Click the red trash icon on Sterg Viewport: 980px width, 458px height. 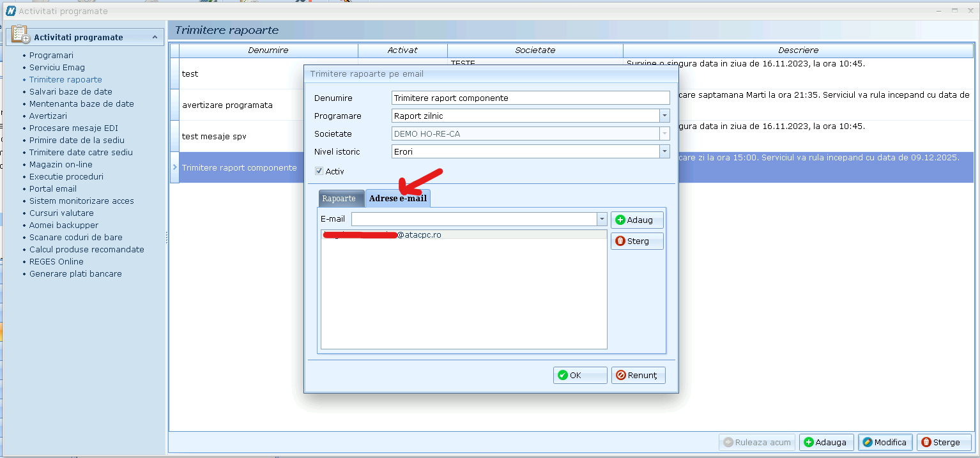(620, 241)
